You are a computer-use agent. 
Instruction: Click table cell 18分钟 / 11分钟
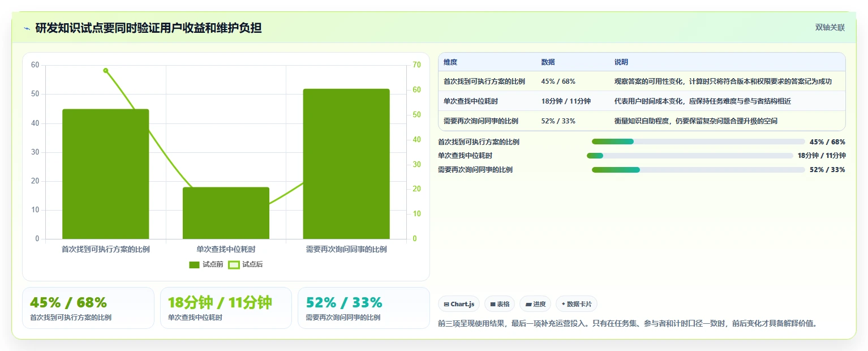click(566, 101)
